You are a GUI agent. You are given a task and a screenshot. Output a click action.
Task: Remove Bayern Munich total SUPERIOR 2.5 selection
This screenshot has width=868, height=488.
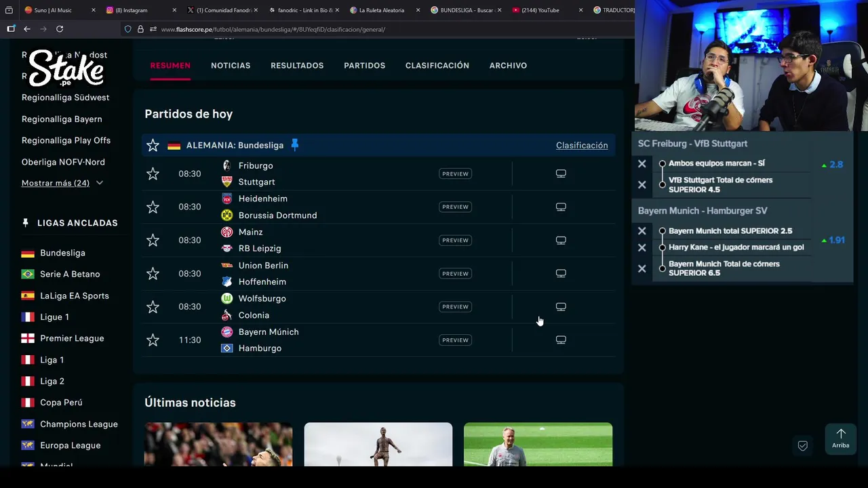[642, 230]
